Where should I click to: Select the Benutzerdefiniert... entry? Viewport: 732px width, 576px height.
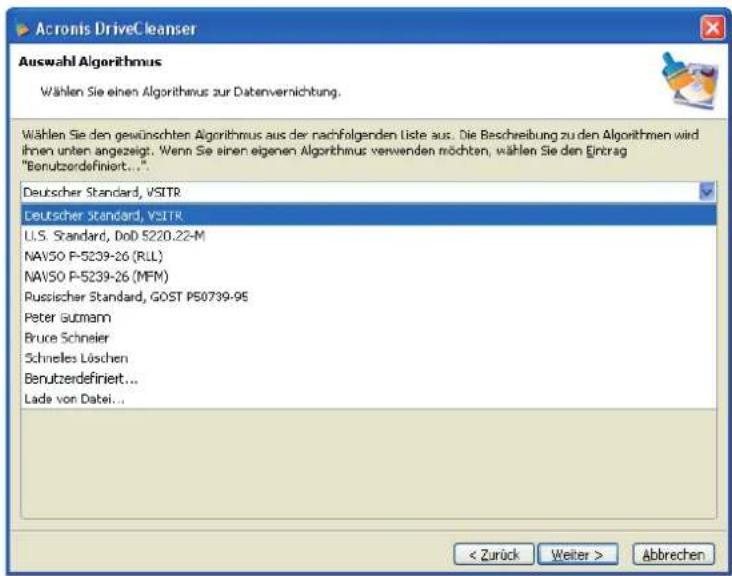pos(368,378)
